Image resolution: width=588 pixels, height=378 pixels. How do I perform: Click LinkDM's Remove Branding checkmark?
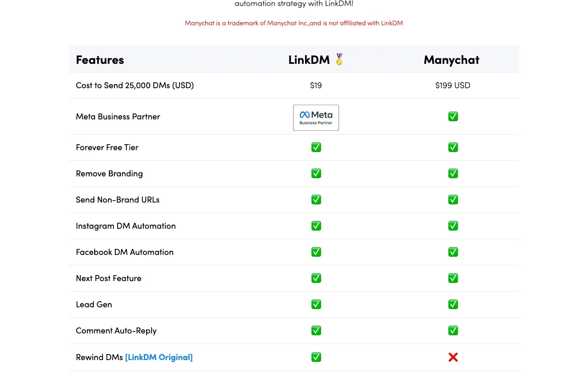(x=316, y=174)
